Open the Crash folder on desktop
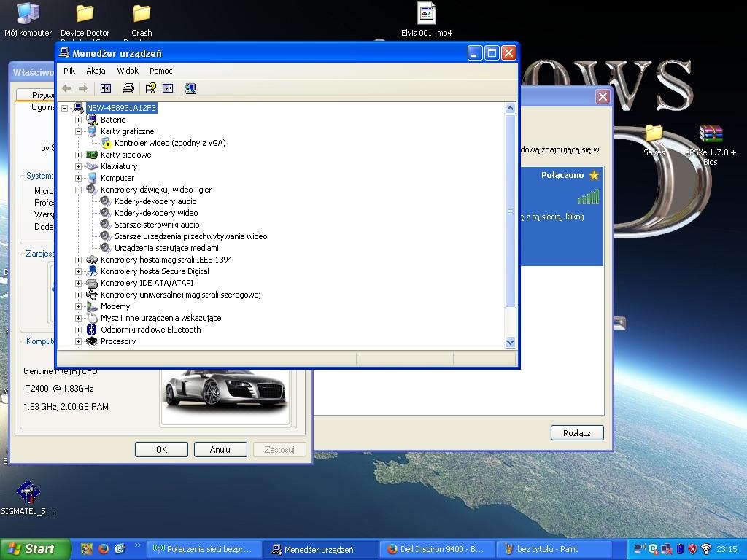 tap(142, 20)
